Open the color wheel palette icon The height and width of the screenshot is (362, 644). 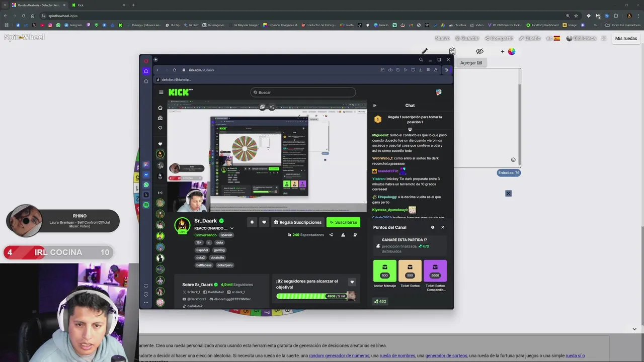(512, 51)
